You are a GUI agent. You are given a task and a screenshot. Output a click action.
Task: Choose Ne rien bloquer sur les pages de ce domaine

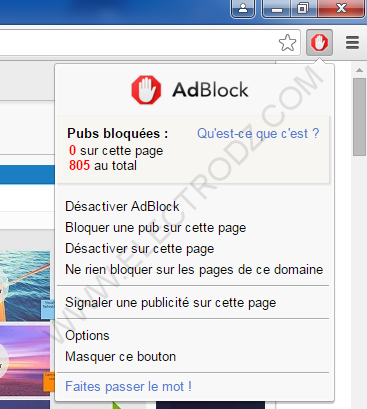pyautogui.click(x=194, y=270)
